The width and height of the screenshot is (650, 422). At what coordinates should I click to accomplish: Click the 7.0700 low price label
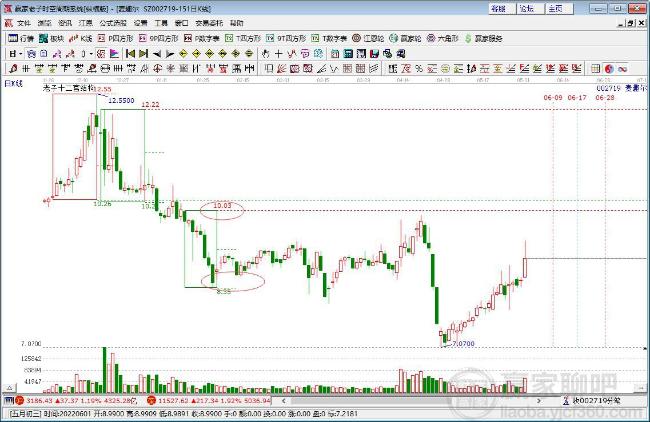(464, 344)
